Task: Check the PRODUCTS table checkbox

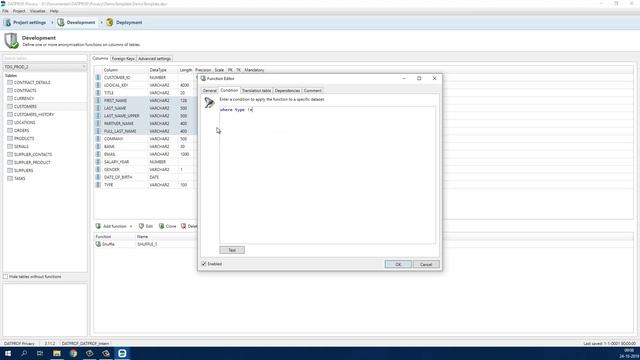Action: point(10,138)
